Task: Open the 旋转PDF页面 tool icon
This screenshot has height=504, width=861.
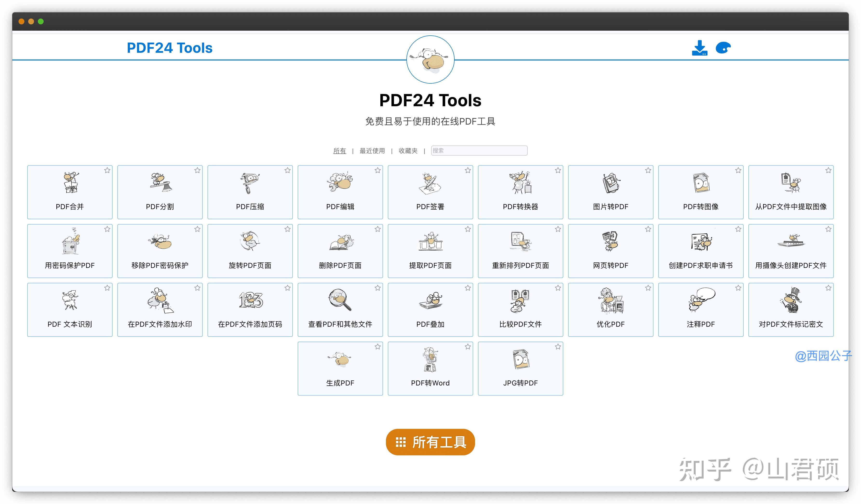Action: pos(250,241)
